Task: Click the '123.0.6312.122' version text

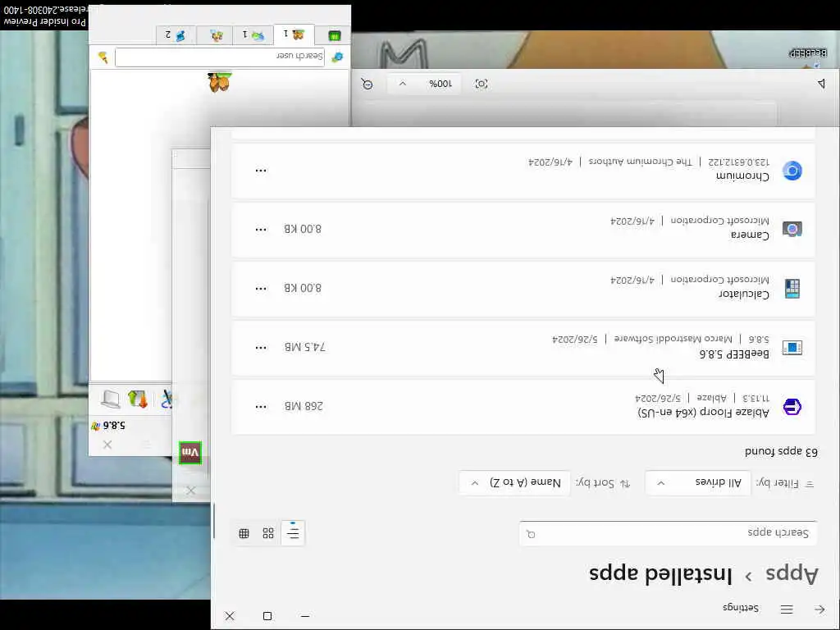Action: point(739,162)
